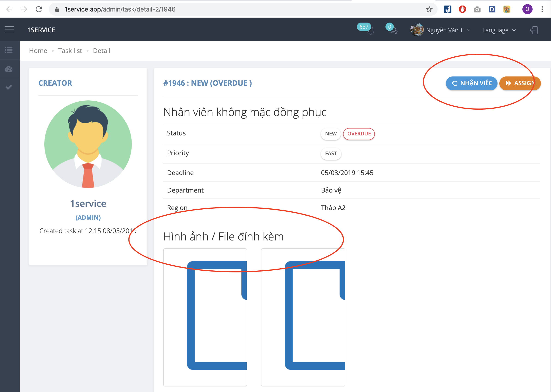
Task: Expand the Language dropdown
Action: (x=499, y=30)
